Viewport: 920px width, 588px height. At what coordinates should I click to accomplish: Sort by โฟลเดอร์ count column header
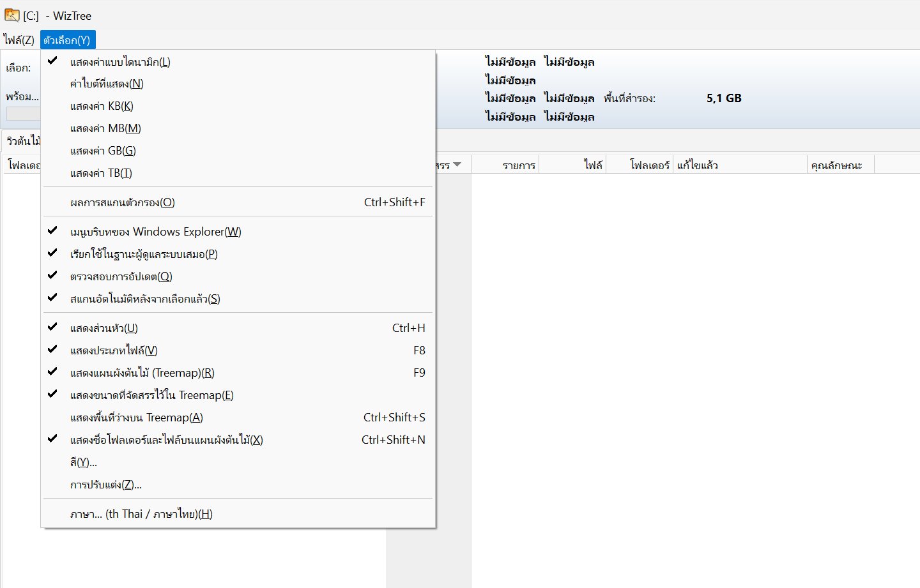coord(640,165)
